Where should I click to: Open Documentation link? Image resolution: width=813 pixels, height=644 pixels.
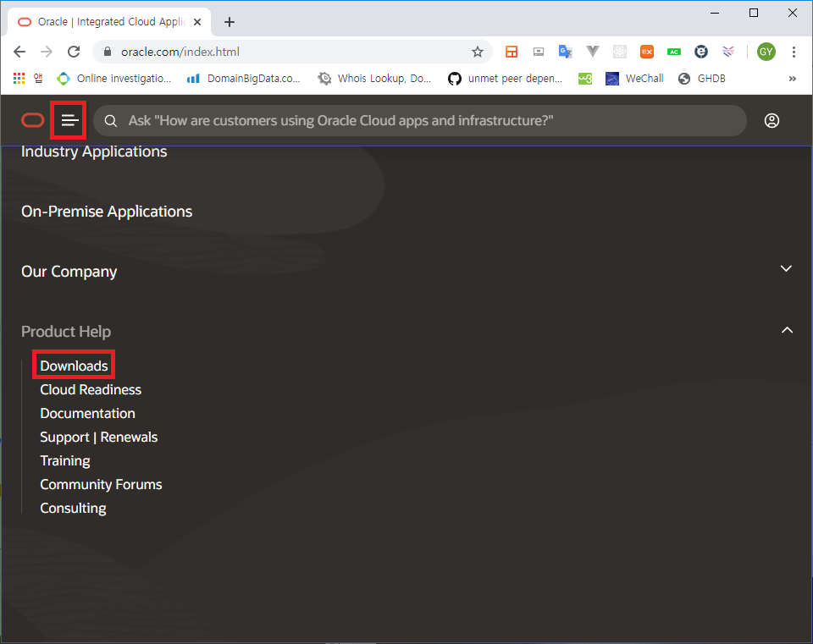point(87,414)
